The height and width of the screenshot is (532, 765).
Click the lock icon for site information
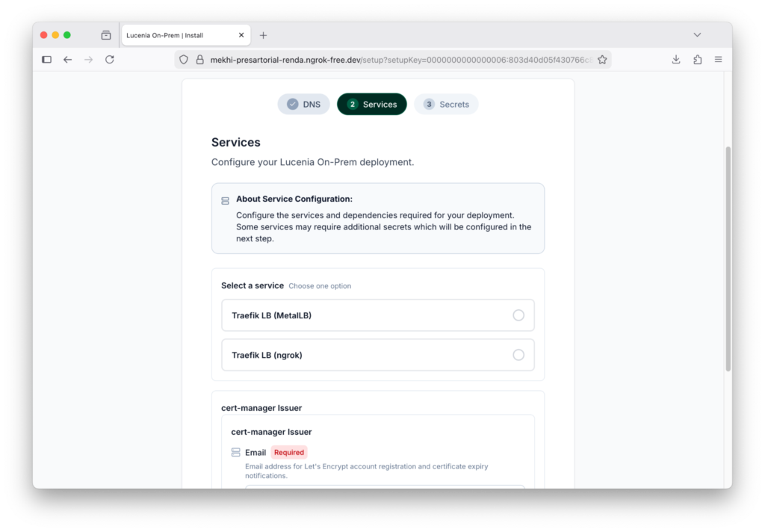199,60
